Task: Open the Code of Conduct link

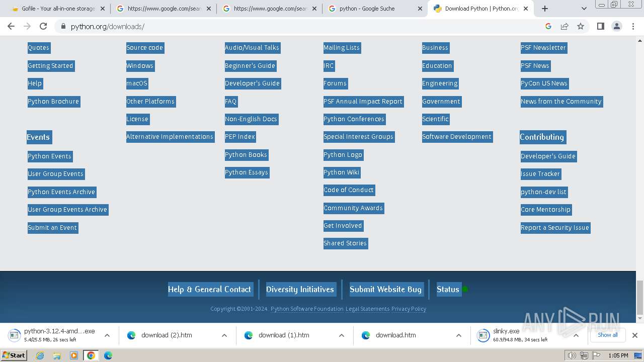Action: click(x=349, y=190)
